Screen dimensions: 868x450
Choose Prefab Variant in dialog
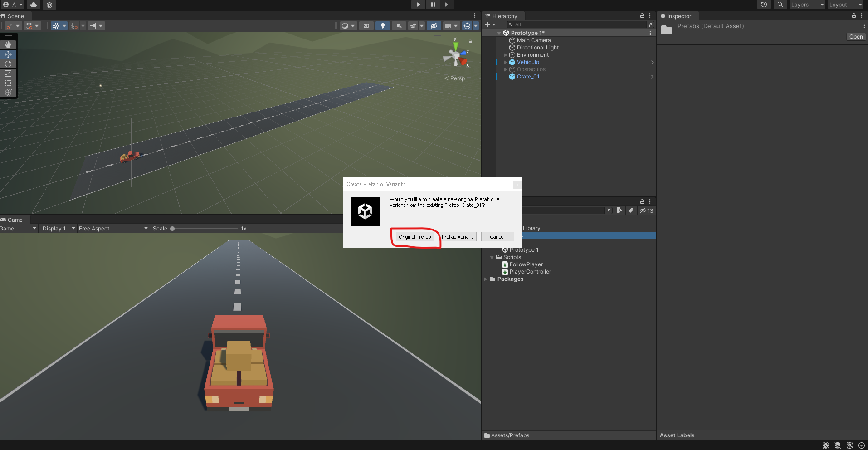coord(457,237)
